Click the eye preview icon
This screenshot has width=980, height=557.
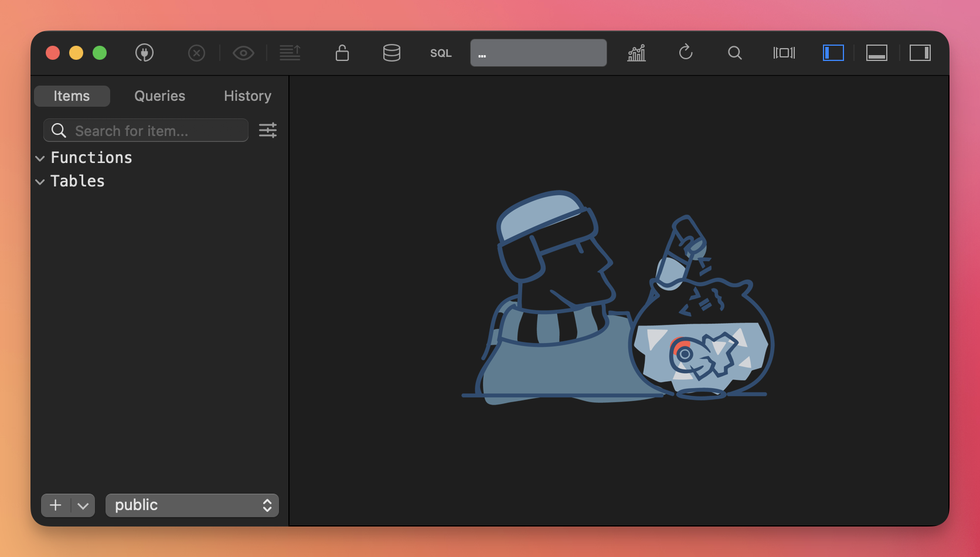pos(243,53)
